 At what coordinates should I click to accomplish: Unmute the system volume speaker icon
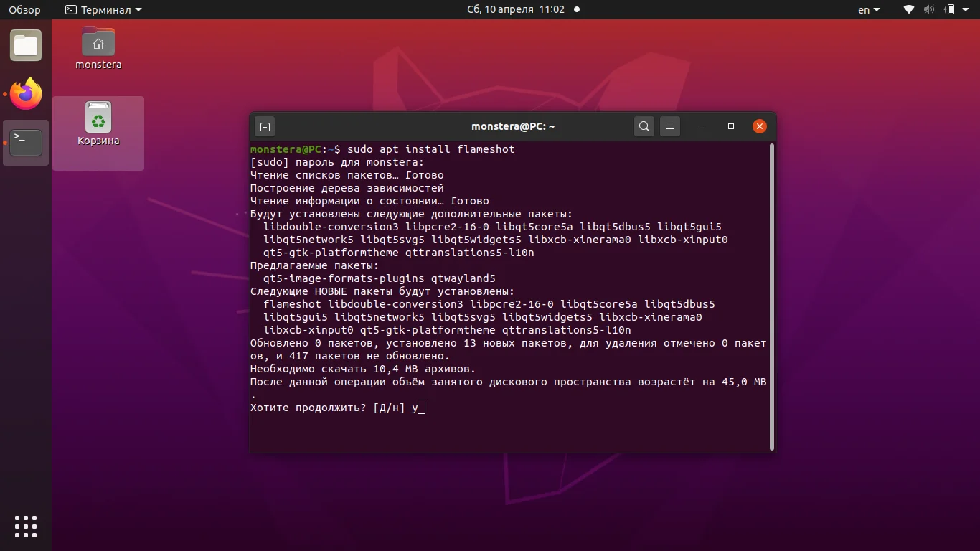tap(929, 10)
